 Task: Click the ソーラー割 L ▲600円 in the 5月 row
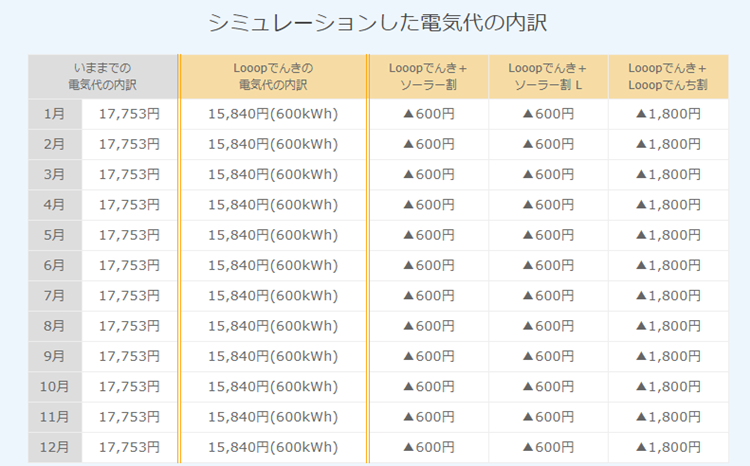548,235
